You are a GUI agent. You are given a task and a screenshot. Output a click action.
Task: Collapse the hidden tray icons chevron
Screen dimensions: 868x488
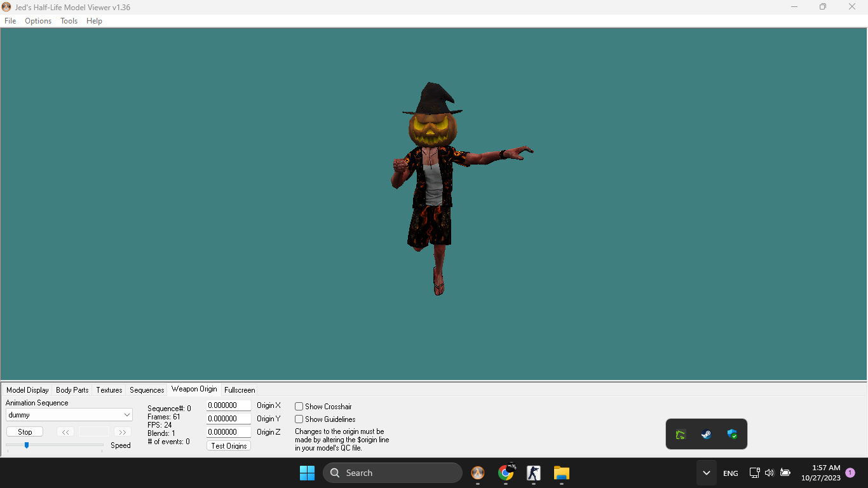click(x=706, y=473)
